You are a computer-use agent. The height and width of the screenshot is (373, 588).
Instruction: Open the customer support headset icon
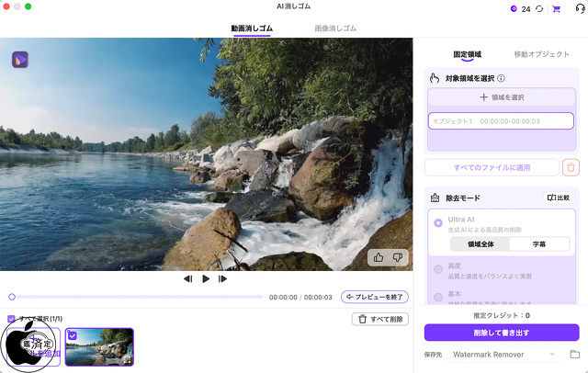point(580,8)
